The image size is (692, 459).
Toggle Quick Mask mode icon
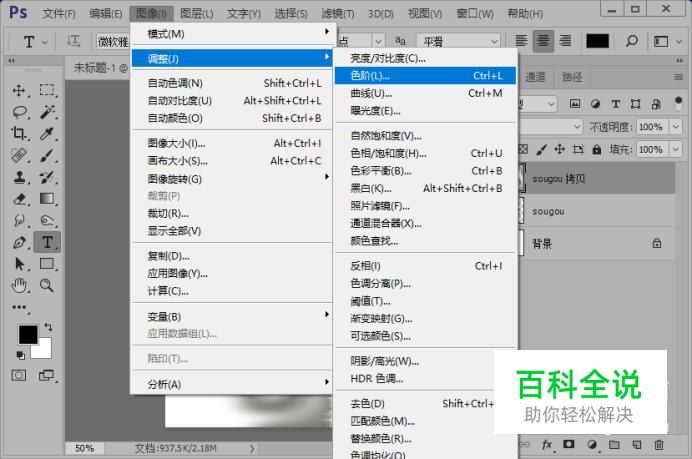19,376
